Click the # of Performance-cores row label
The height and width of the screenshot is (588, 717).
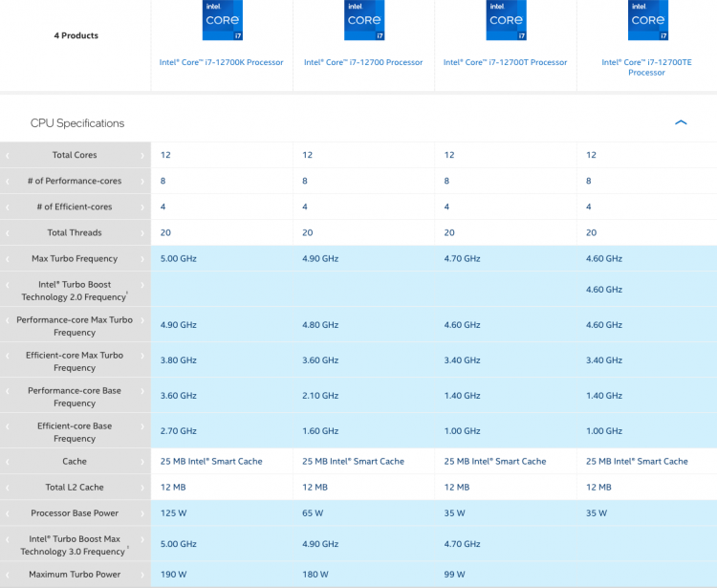(x=75, y=181)
